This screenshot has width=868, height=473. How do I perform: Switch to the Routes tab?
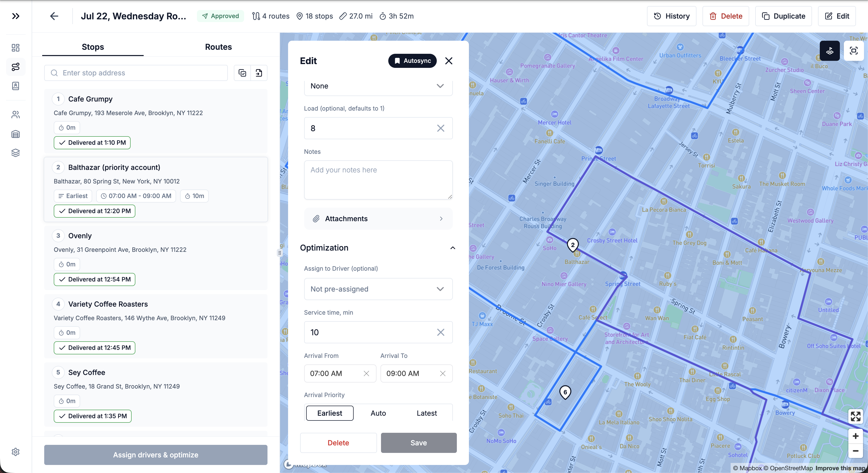pos(218,47)
